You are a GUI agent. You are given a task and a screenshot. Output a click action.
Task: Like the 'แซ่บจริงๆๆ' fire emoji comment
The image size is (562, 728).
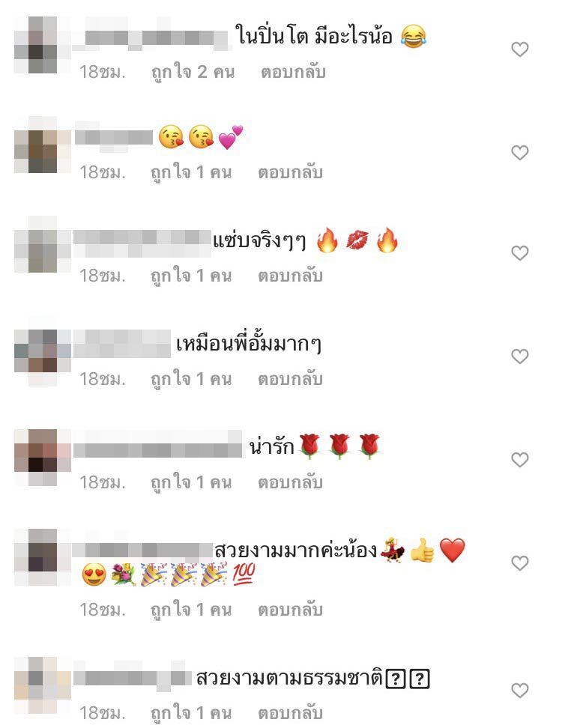pos(520,253)
